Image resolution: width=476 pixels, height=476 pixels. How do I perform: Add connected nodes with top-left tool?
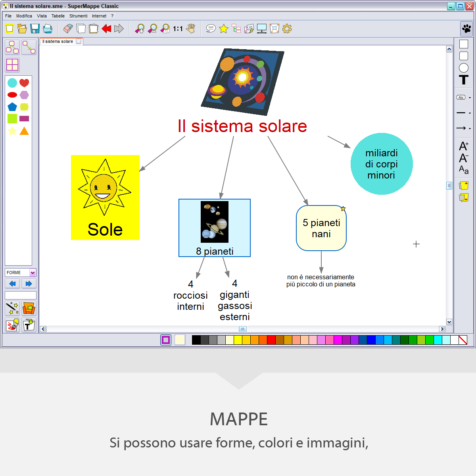pos(12,47)
